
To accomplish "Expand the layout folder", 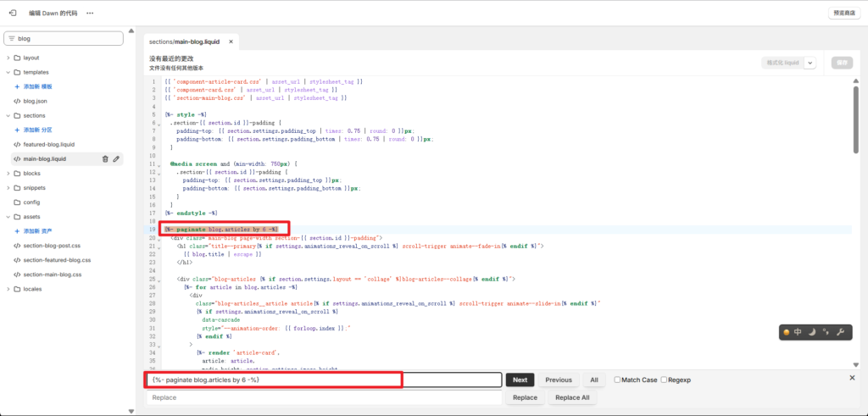I will [x=8, y=58].
